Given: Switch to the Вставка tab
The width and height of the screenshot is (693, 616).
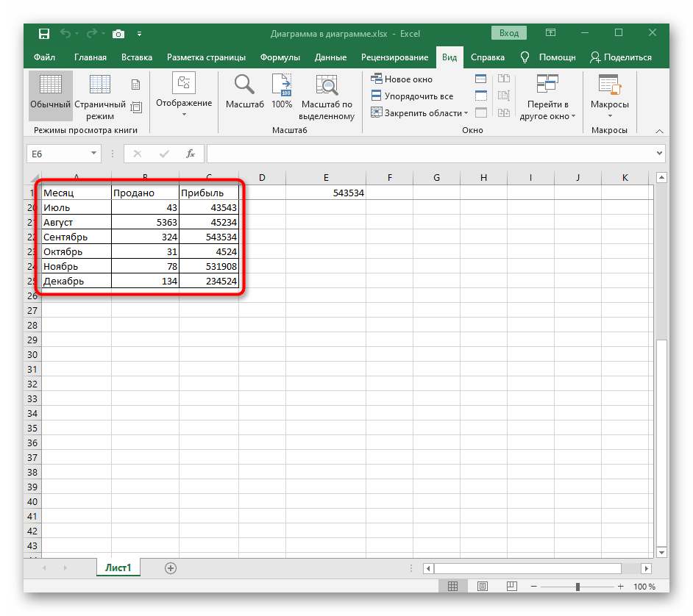Looking at the screenshot, I should (x=137, y=57).
